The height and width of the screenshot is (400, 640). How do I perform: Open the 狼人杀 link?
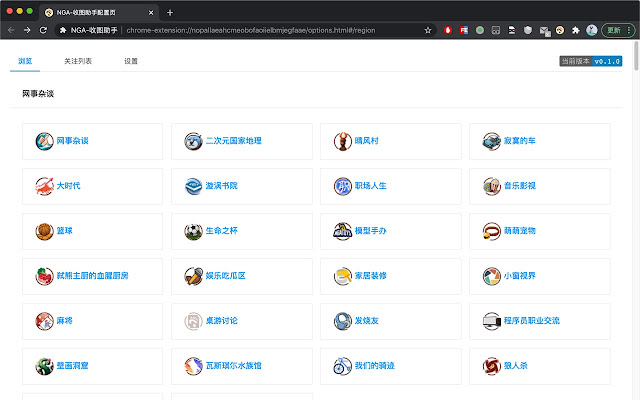coord(516,365)
